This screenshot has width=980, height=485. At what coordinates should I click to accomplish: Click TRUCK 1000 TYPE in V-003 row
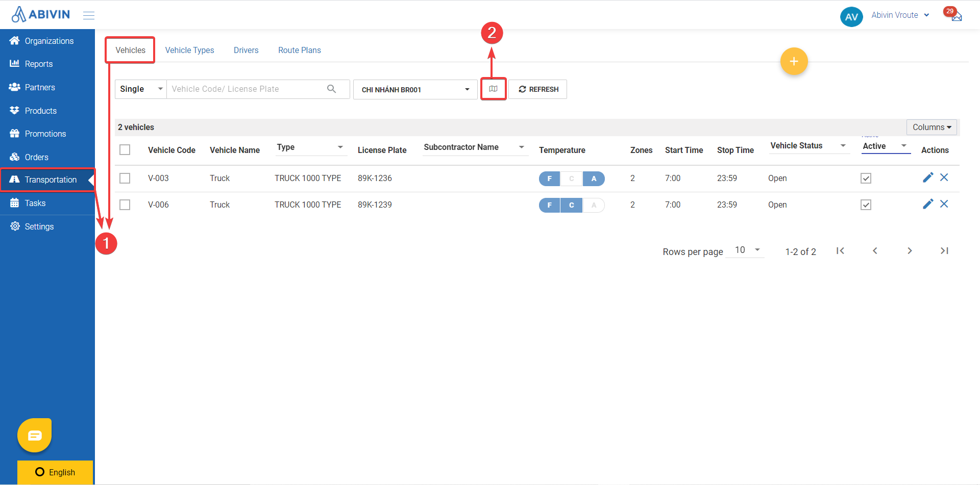(308, 178)
